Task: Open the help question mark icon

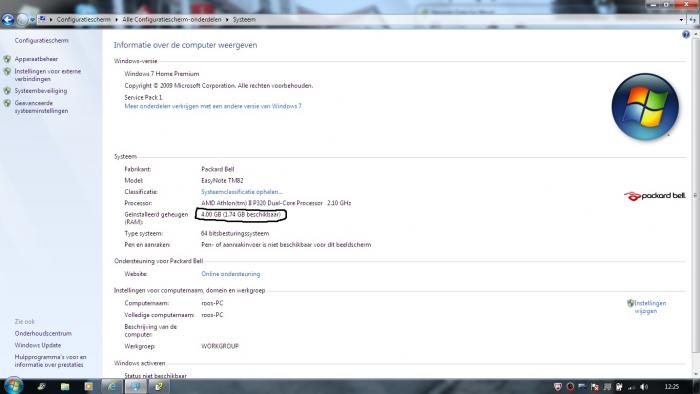Action: click(x=686, y=34)
